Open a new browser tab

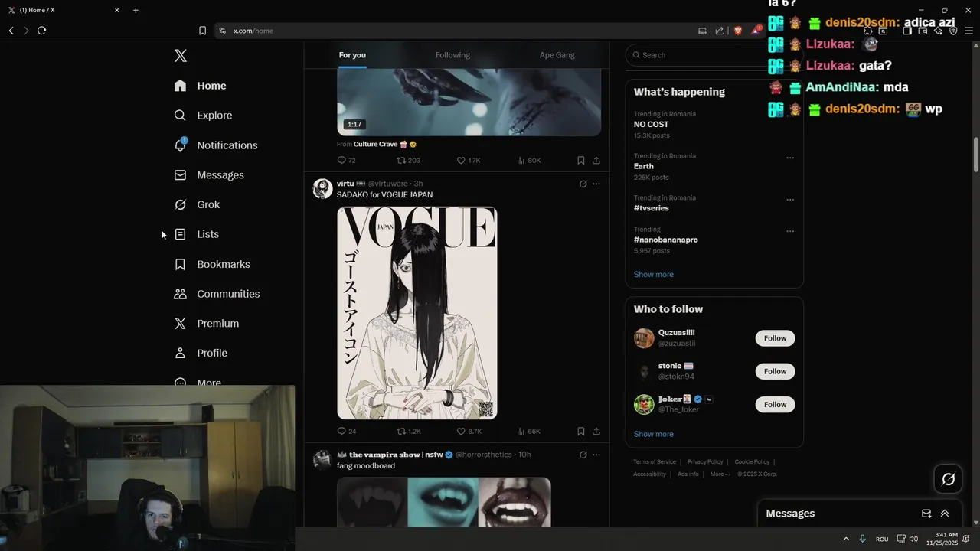point(136,10)
